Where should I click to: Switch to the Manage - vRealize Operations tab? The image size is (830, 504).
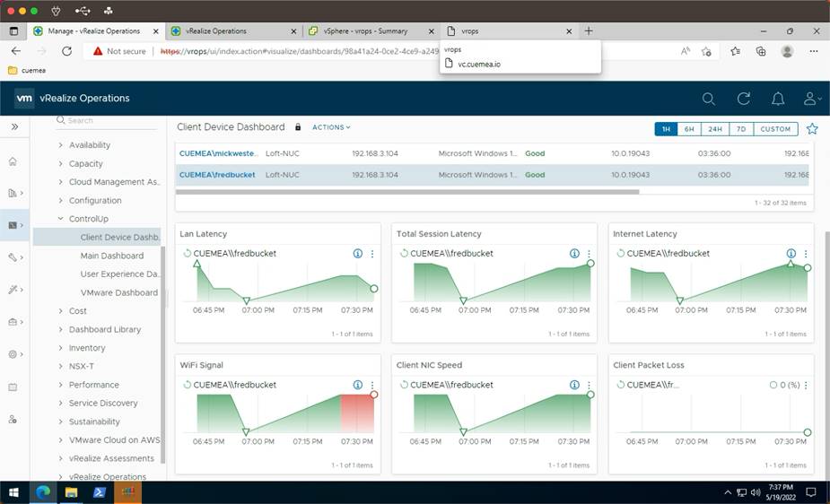point(94,31)
